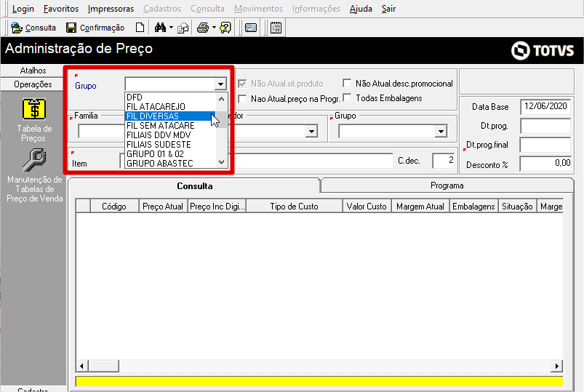The height and width of the screenshot is (392, 584).
Task: Open the Login menu
Action: (x=23, y=9)
